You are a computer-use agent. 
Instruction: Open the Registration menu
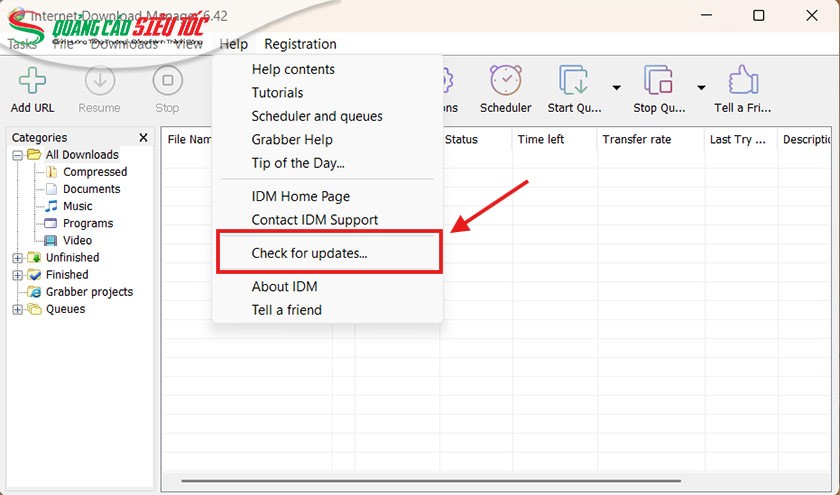click(x=300, y=44)
